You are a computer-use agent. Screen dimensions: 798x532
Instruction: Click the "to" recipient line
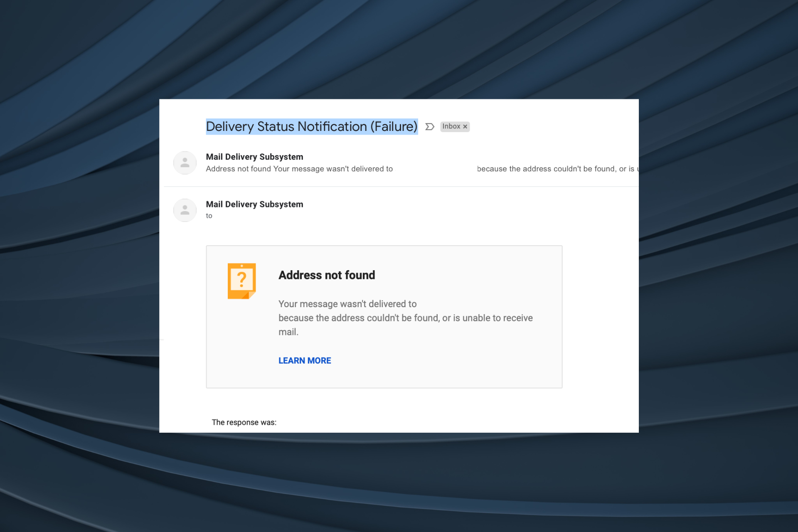209,216
